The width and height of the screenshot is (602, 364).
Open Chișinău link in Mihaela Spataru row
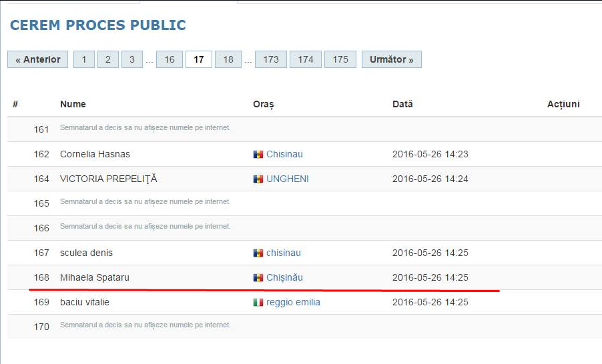point(284,278)
